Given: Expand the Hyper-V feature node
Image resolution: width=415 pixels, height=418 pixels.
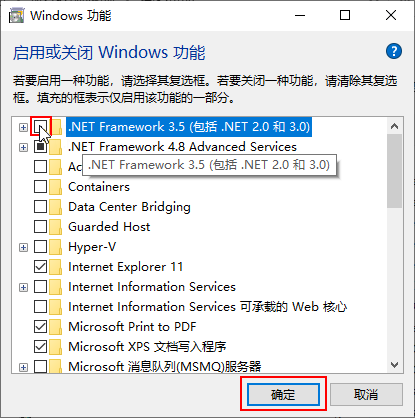Looking at the screenshot, I should point(23,247).
